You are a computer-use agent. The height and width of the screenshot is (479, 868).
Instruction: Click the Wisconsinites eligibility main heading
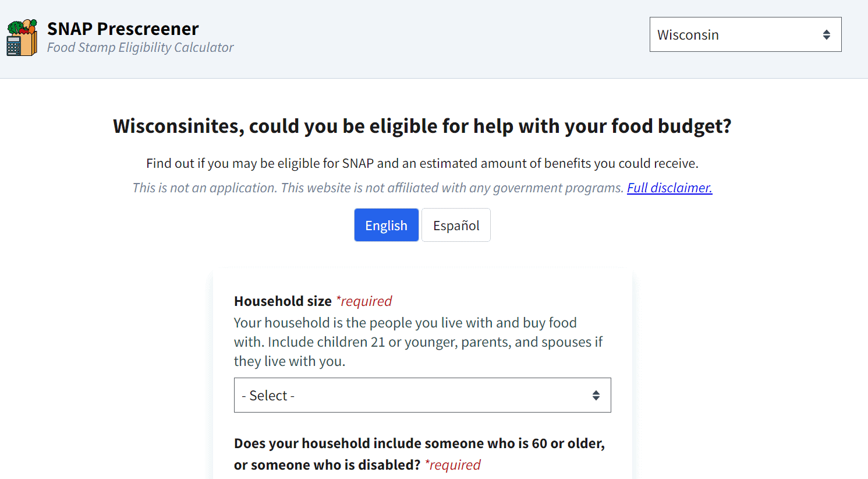422,126
